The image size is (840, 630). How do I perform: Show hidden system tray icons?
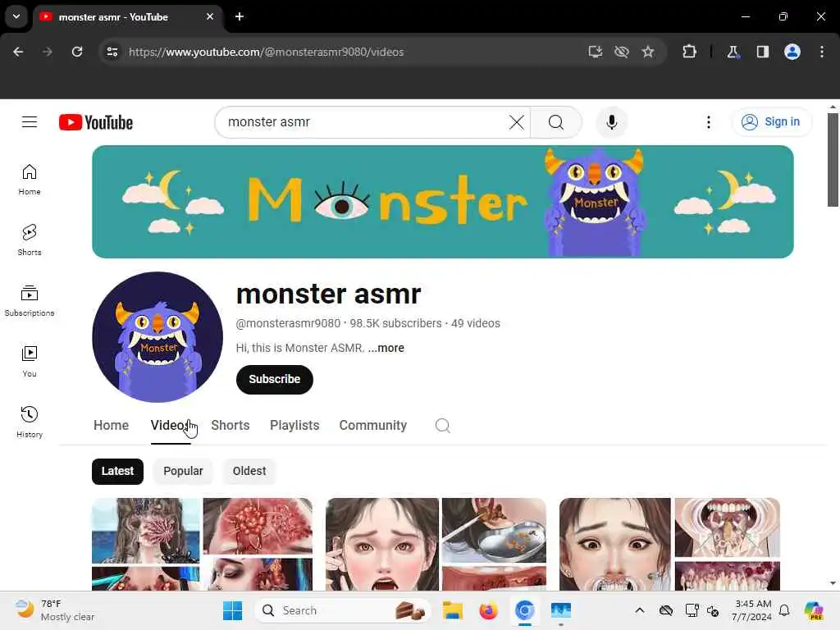(x=640, y=610)
